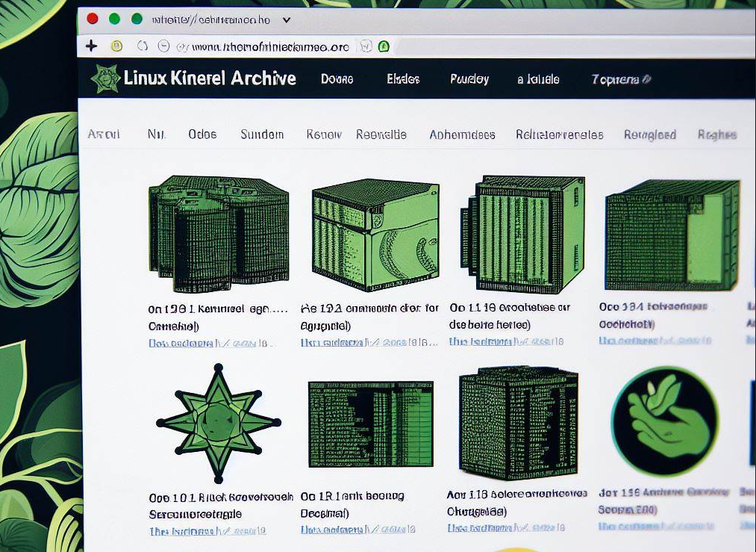756x552 pixels.
Task: Follow the blue link under the data grid card
Action: (x=357, y=530)
